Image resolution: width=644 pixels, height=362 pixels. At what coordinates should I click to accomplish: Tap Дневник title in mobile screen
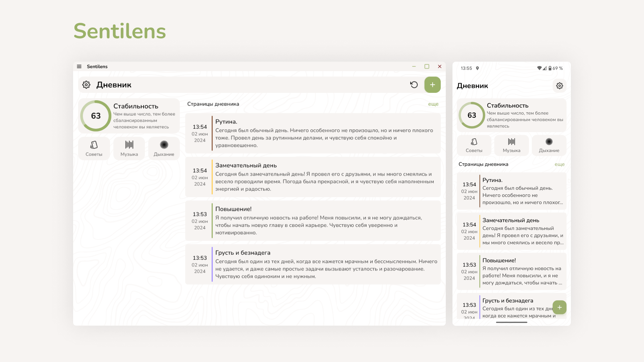[472, 86]
